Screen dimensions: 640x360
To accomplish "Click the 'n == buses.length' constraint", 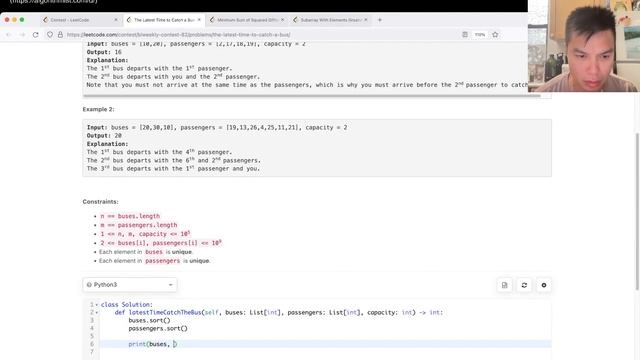I will (130, 216).
